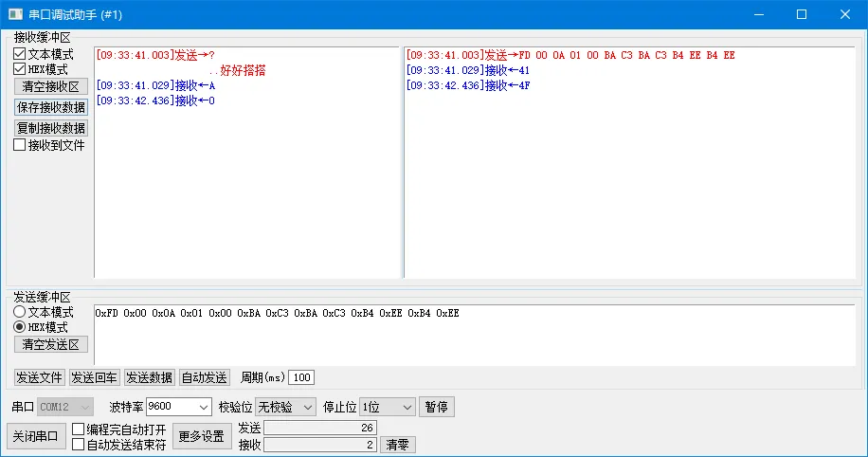
Task: Click the 发送数据 button
Action: point(149,377)
